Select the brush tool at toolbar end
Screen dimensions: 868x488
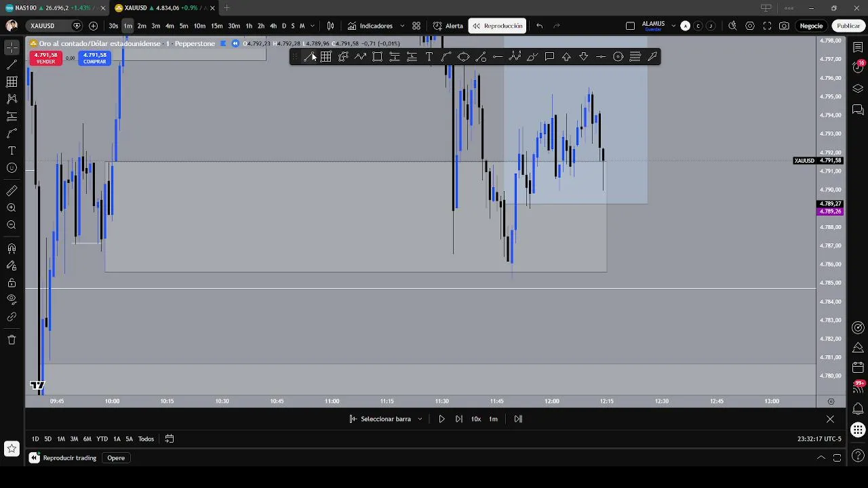coord(652,57)
